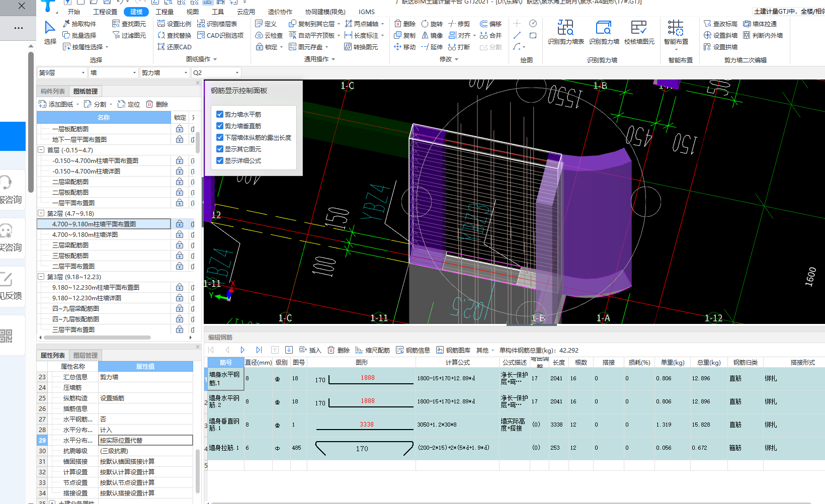Toggle the 下层墙体纵筋的露出长度 checkbox
The height and width of the screenshot is (504, 825).
tap(220, 137)
